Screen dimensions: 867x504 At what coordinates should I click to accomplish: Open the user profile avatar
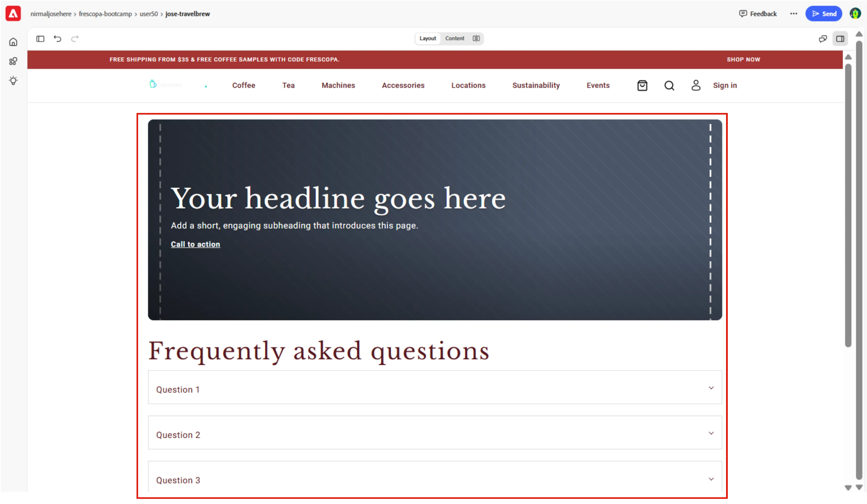point(855,14)
